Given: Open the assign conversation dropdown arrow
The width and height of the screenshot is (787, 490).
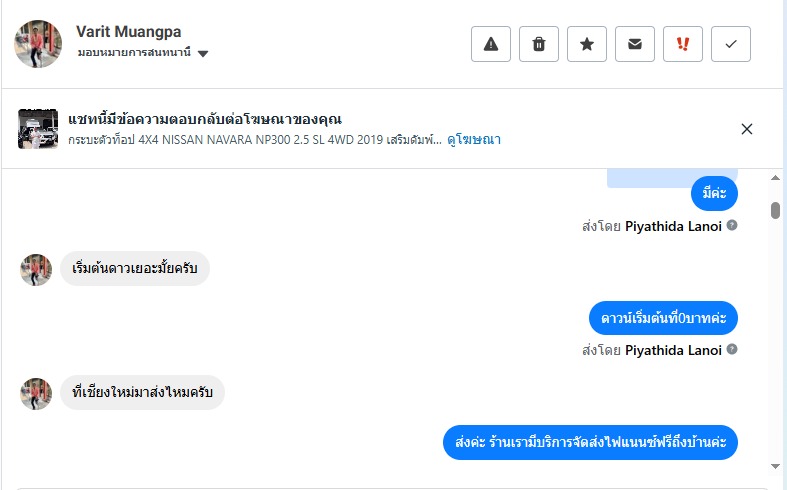Looking at the screenshot, I should (x=203, y=54).
